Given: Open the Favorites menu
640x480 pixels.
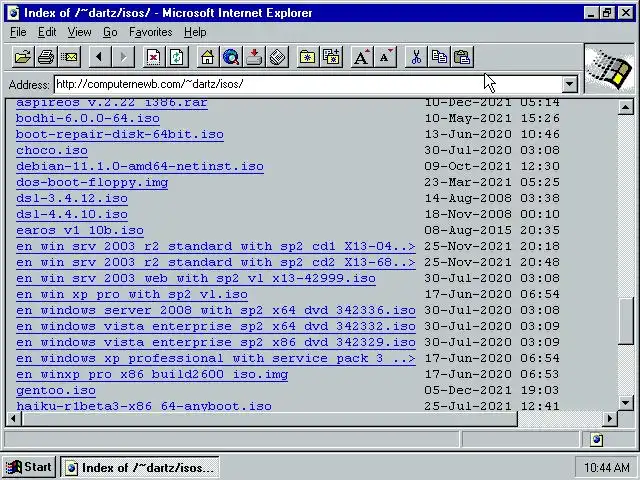Looking at the screenshot, I should pyautogui.click(x=150, y=32).
